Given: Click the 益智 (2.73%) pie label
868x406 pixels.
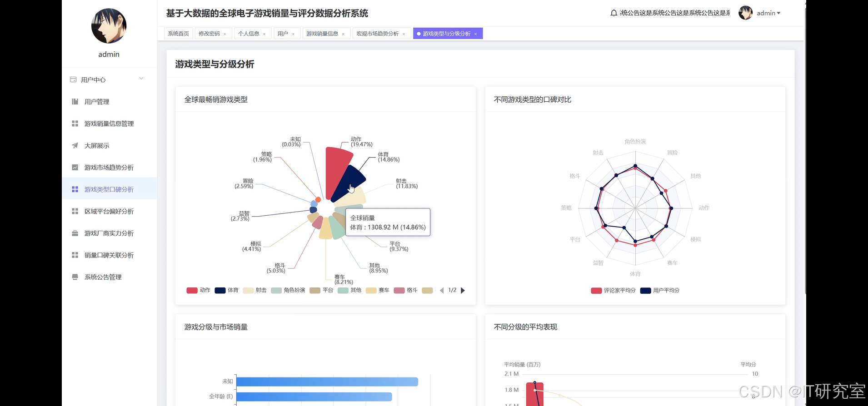Looking at the screenshot, I should 240,216.
